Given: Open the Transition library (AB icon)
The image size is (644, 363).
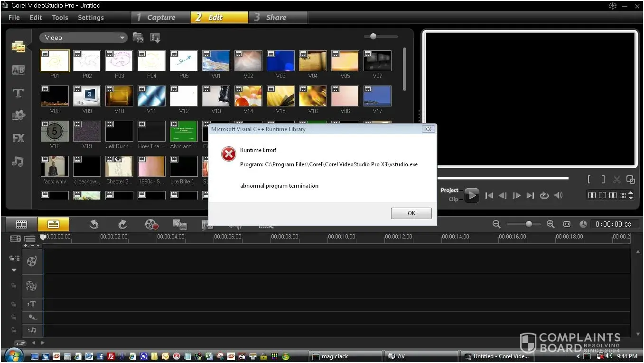Looking at the screenshot, I should (18, 70).
